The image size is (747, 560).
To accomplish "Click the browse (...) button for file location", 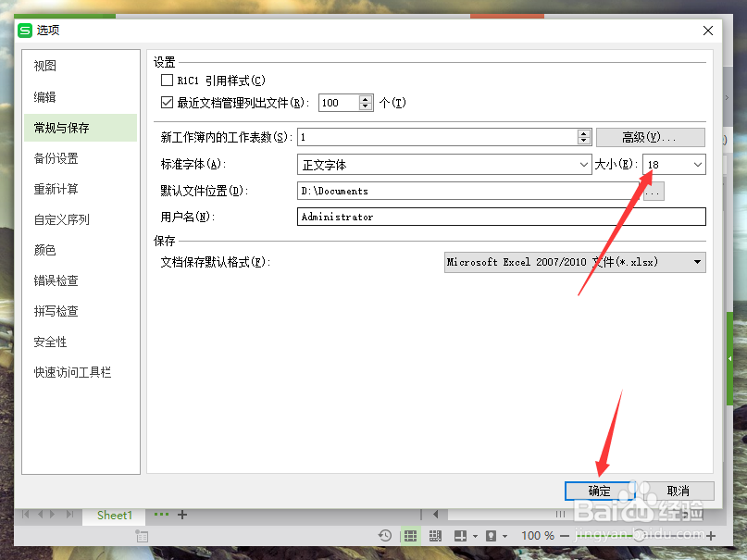I will point(654,192).
